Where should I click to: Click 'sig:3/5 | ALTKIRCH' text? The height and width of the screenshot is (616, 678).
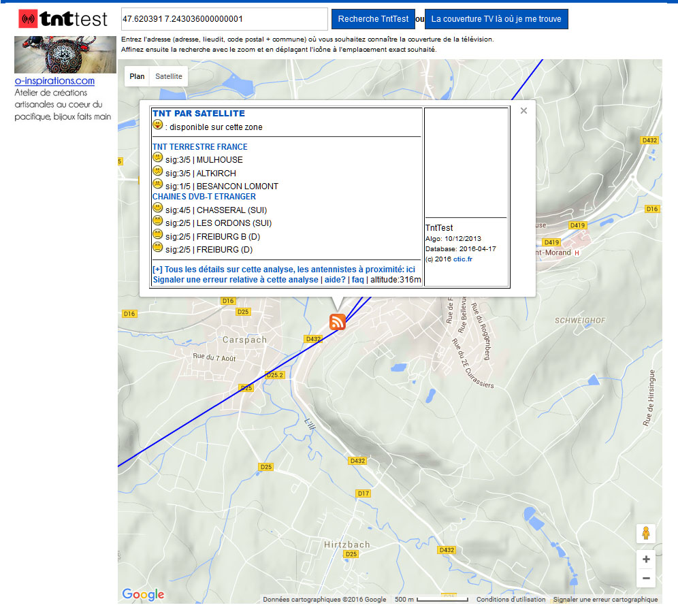pyautogui.click(x=201, y=174)
